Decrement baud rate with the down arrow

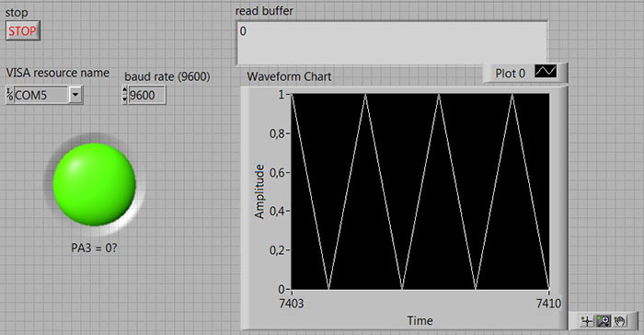click(125, 99)
